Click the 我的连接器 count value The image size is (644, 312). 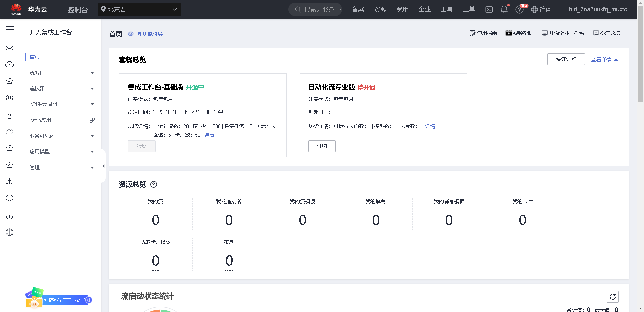229,220
